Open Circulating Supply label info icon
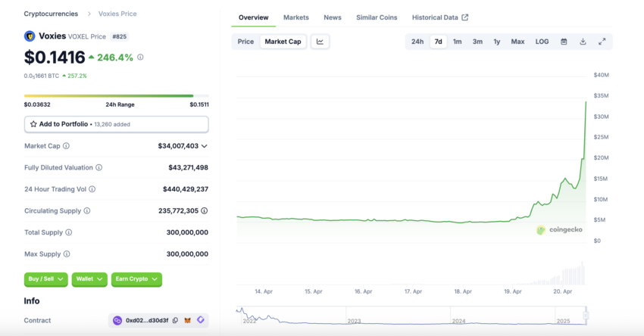 point(87,210)
